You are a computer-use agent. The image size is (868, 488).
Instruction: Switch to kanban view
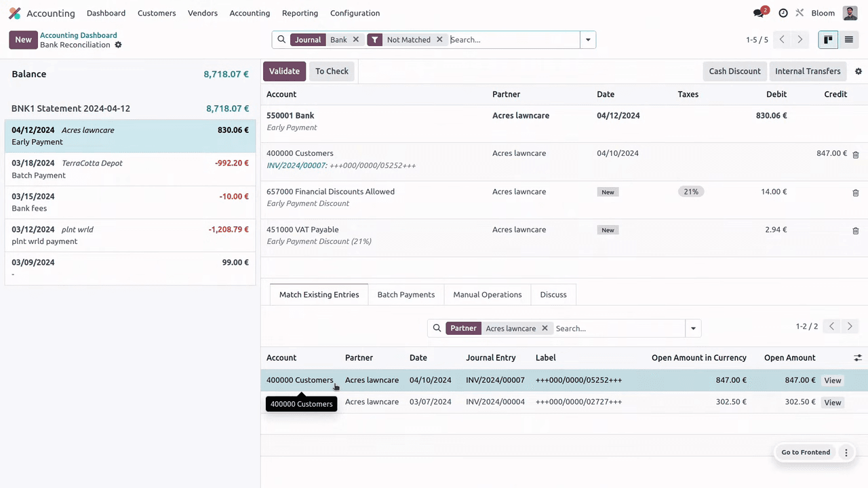(x=828, y=40)
